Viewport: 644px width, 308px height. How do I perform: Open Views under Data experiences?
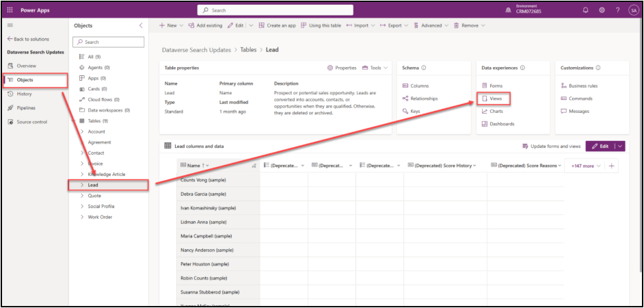(496, 99)
